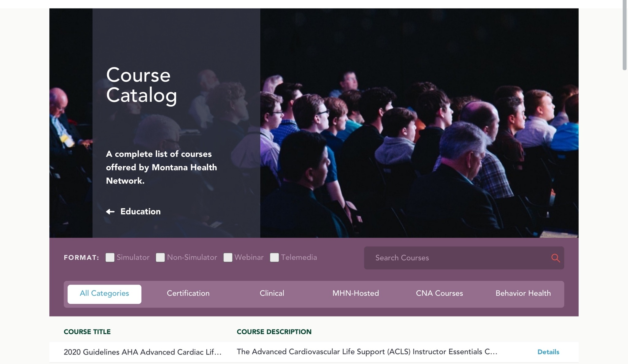Toggle the Webinar format checkbox
Screen dimensions: 628x364
click(x=228, y=257)
